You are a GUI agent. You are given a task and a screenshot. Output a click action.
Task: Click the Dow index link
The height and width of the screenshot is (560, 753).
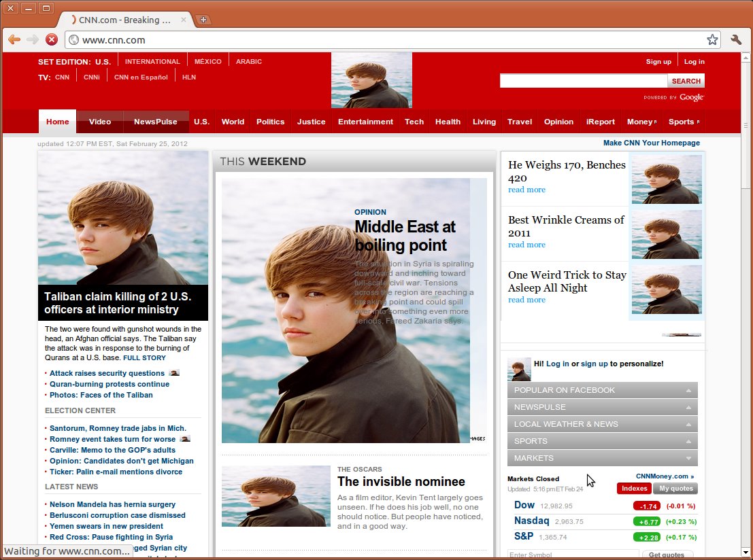524,505
